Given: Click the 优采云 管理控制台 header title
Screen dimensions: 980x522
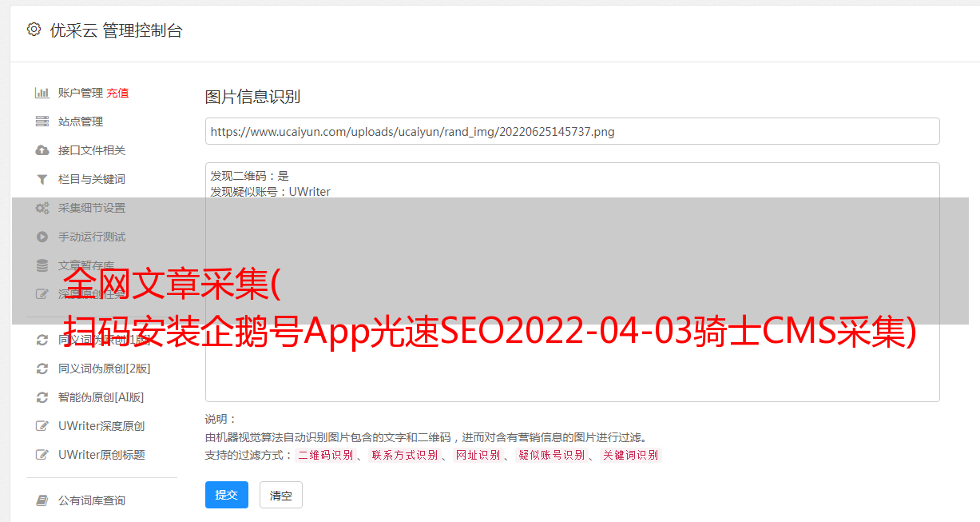Looking at the screenshot, I should pos(116,30).
